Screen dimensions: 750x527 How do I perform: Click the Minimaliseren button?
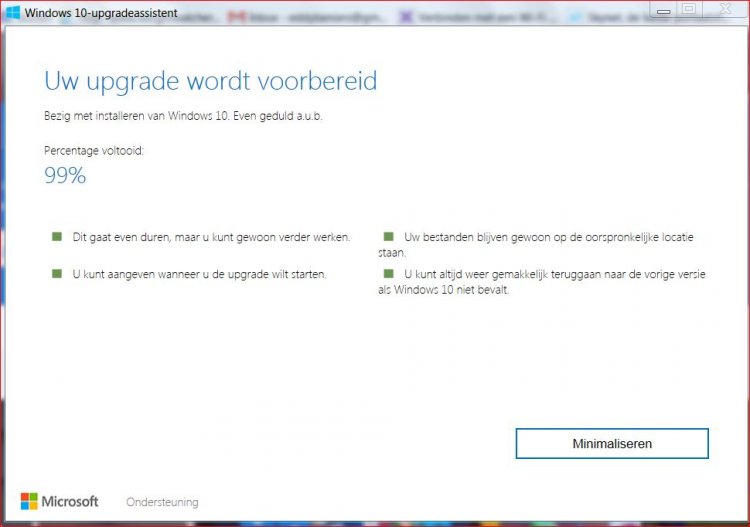[612, 443]
